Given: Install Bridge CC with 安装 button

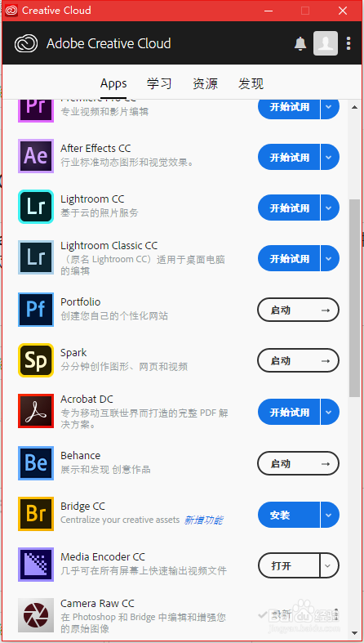Looking at the screenshot, I should [x=289, y=515].
